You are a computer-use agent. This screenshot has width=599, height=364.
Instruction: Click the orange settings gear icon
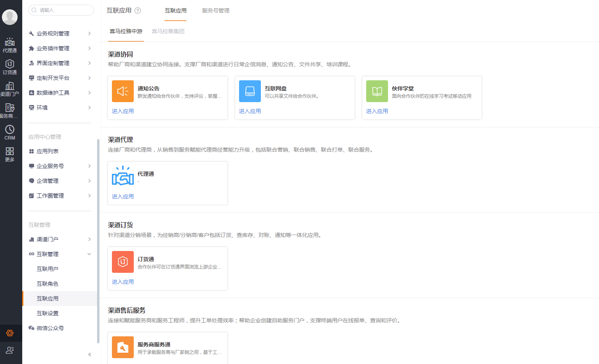[x=10, y=333]
